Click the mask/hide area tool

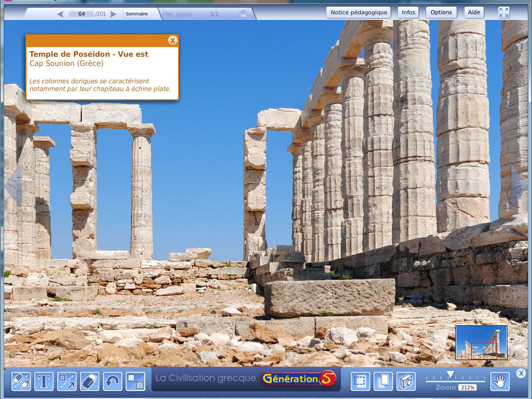(x=135, y=382)
